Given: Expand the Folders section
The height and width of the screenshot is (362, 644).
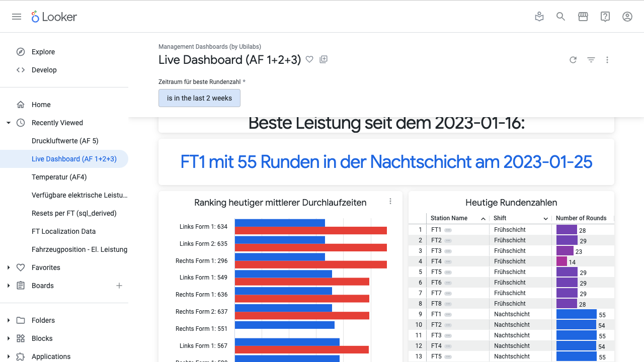Looking at the screenshot, I should (9, 320).
